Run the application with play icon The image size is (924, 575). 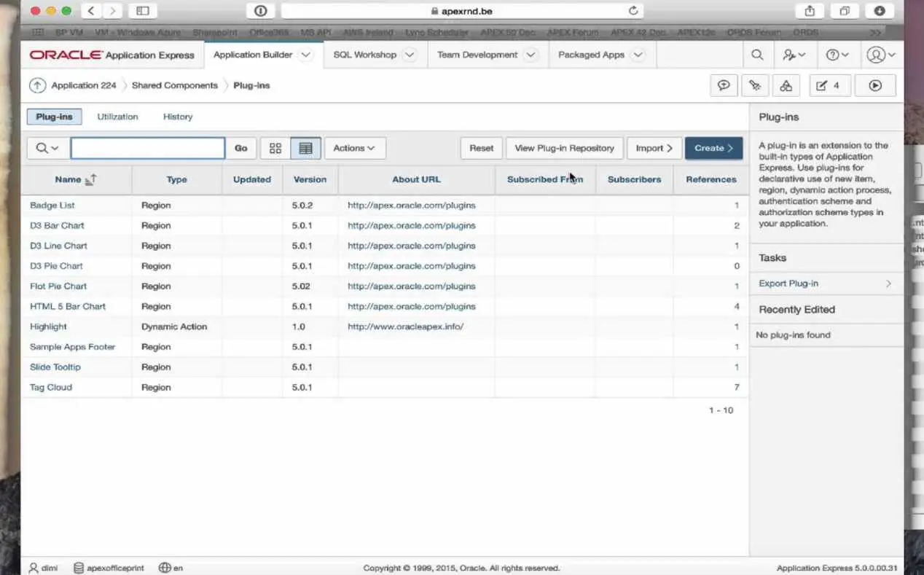(875, 85)
